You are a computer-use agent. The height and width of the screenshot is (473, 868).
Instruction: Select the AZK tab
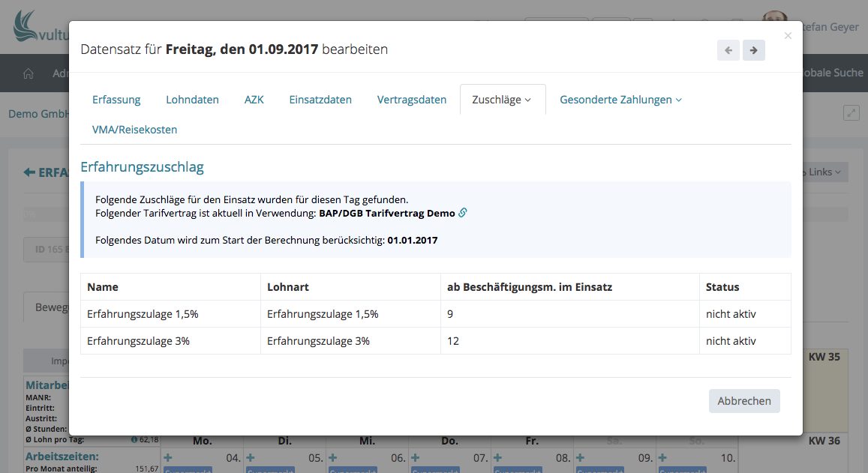pyautogui.click(x=254, y=100)
